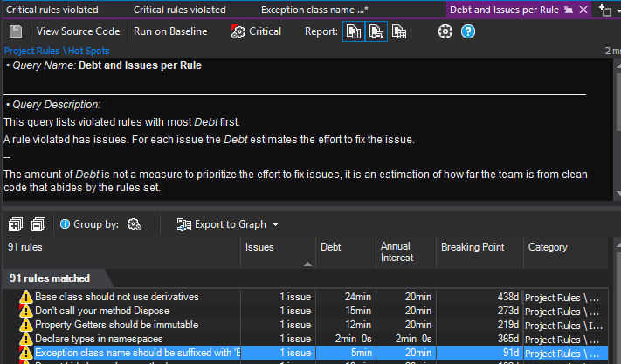Viewport: 621px width, 364px height.
Task: Click Run on Baseline button
Action: 170,31
